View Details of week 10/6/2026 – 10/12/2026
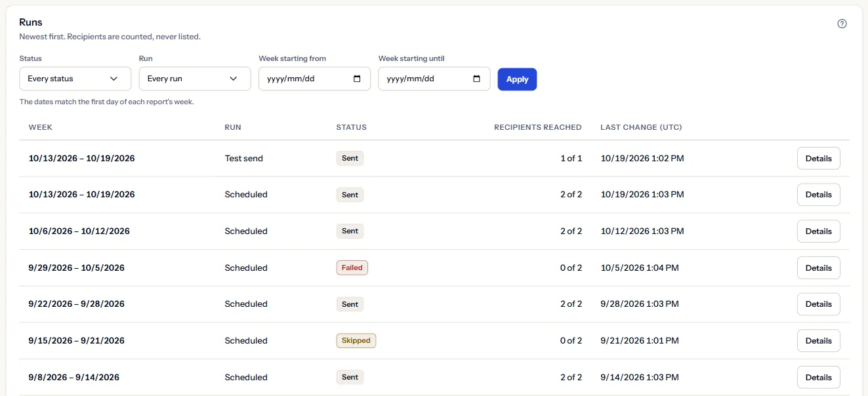 tap(818, 231)
